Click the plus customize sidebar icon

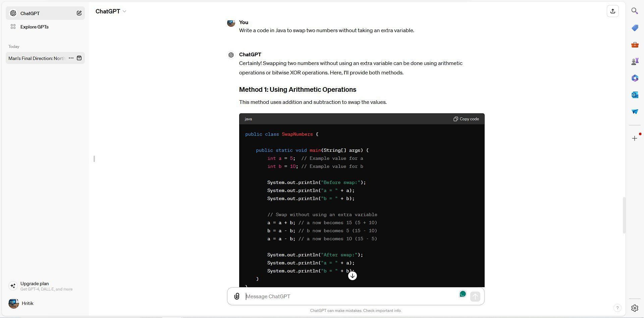tap(635, 138)
